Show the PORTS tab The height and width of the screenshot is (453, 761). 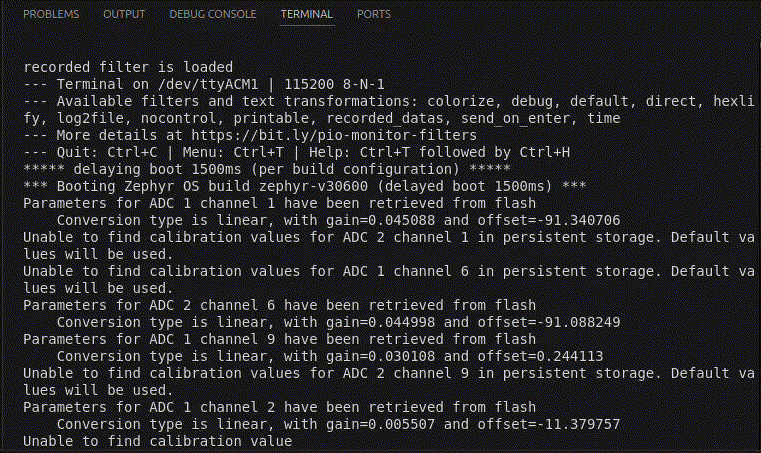pyautogui.click(x=374, y=14)
